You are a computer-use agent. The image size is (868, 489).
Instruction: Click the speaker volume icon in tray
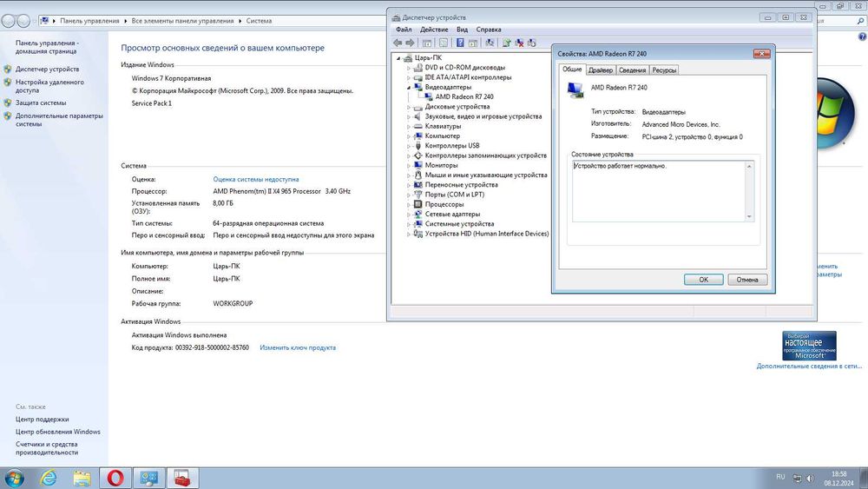coord(810,478)
